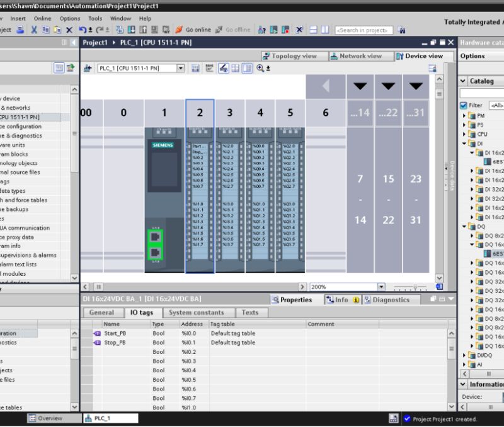The image size is (504, 427).
Task: Click the Paste icon in toolbar
Action: click(x=57, y=30)
